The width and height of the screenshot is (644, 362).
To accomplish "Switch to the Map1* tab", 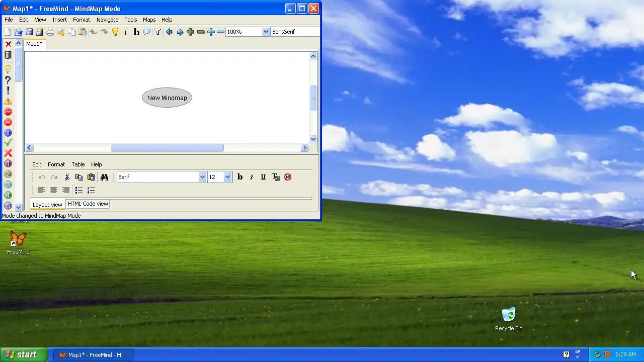I will tap(35, 44).
